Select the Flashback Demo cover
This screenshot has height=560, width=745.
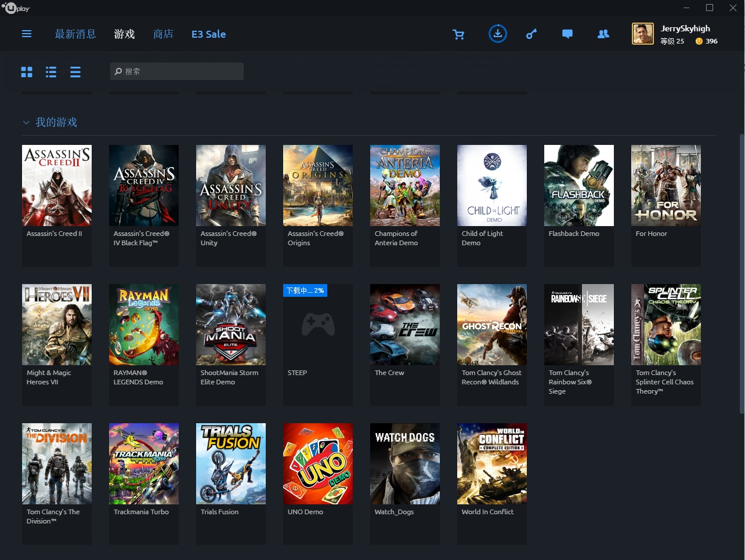[x=579, y=186]
